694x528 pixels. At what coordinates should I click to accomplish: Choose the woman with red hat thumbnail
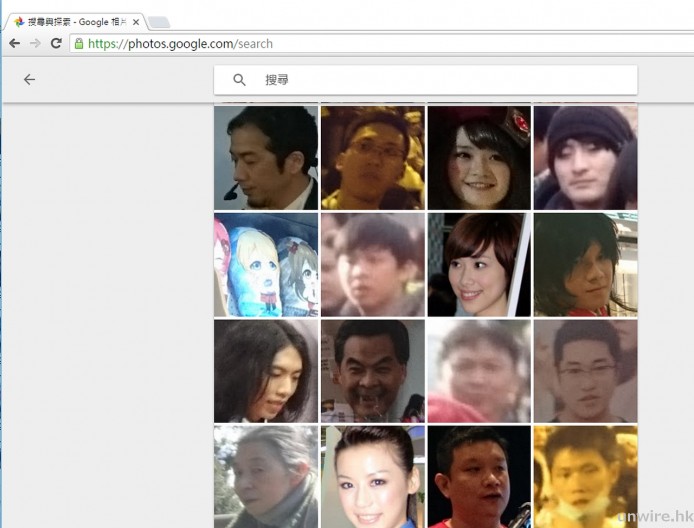(478, 157)
